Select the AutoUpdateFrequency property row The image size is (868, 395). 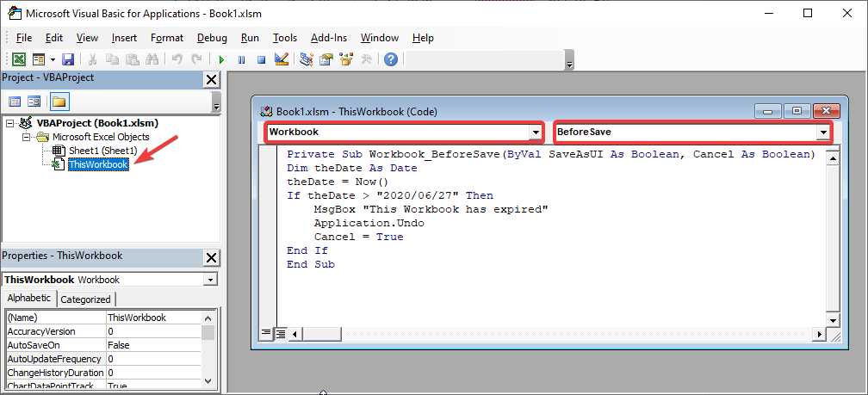pos(103,359)
